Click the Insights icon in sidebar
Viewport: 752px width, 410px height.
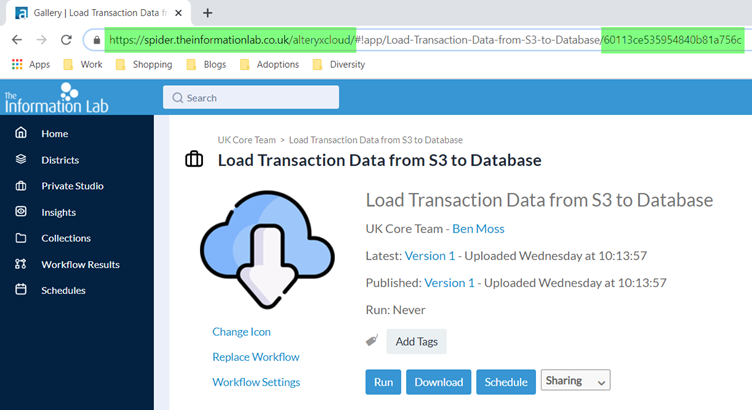(21, 211)
